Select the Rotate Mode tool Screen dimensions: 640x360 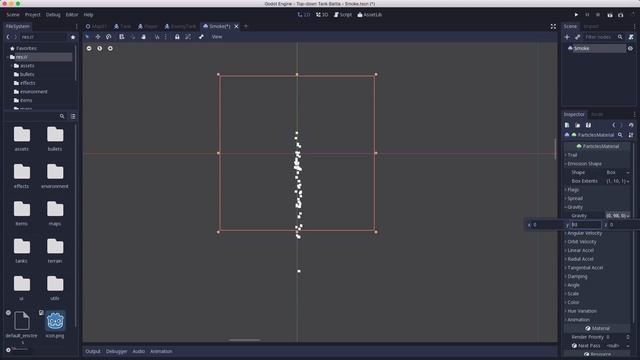[x=109, y=37]
